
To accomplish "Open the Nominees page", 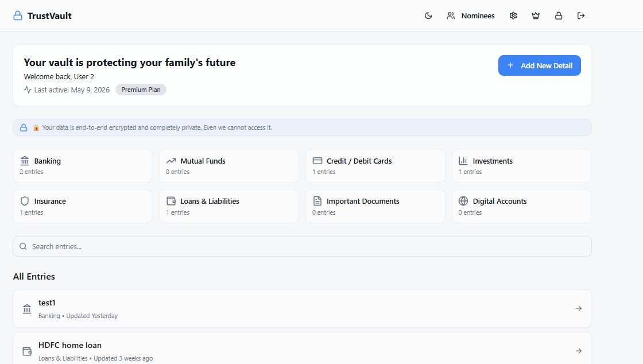I will (471, 16).
